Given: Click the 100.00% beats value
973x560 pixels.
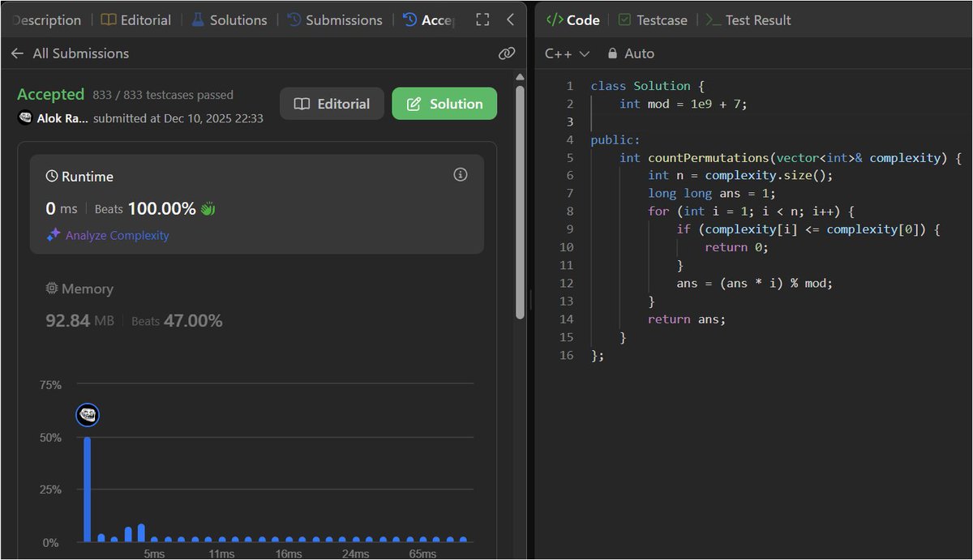Looking at the screenshot, I should tap(161, 209).
